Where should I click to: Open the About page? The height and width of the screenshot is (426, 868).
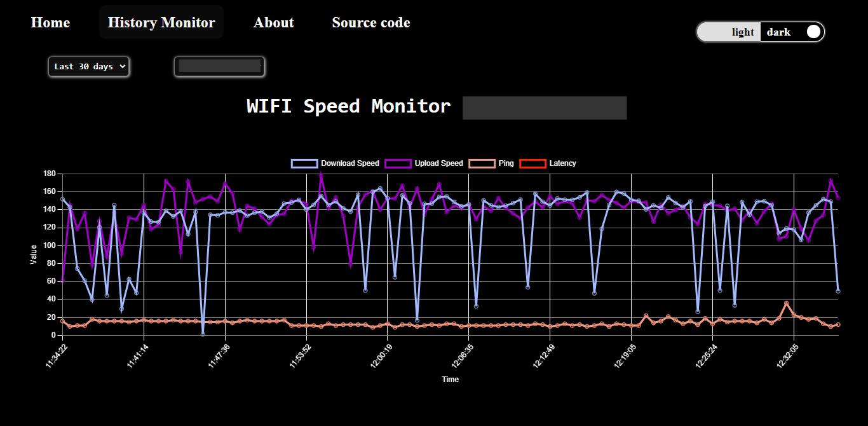click(x=273, y=22)
